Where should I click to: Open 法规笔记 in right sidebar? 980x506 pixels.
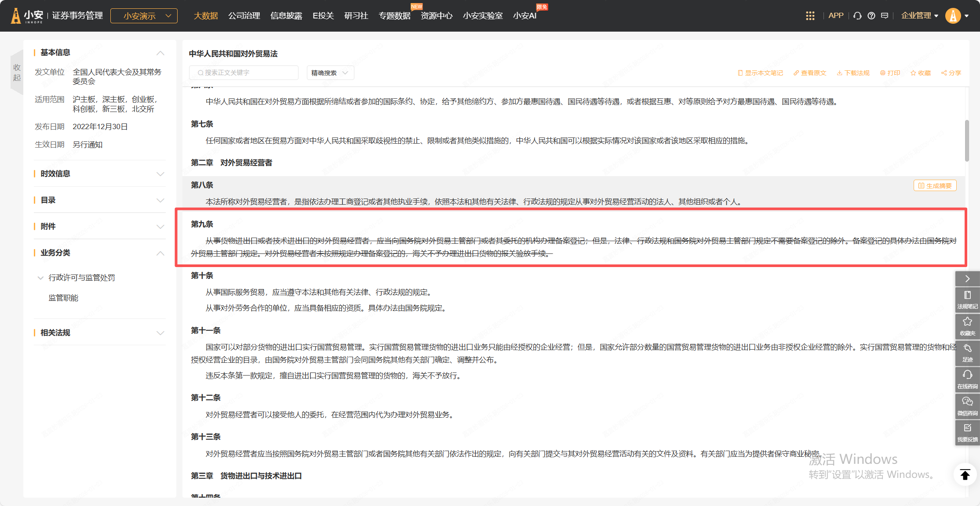pos(967,300)
